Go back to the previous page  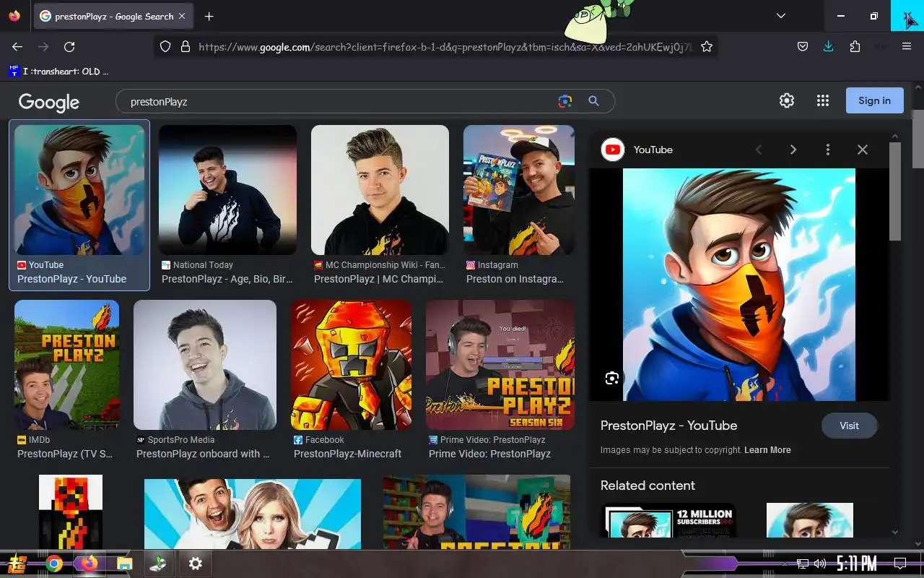coord(17,46)
